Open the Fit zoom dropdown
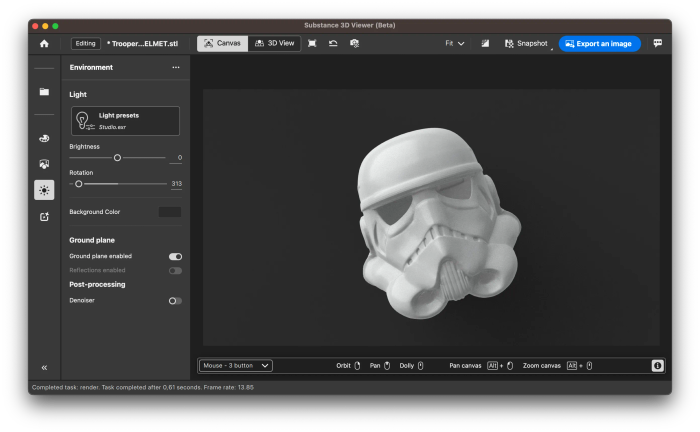The image size is (700, 432). (x=454, y=43)
